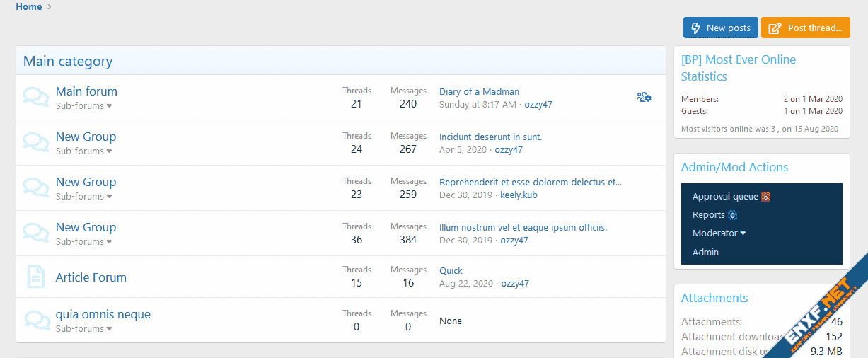Screen dimensions: 868x358
Task: Open the Diary of a Madman thread
Action: coord(479,92)
